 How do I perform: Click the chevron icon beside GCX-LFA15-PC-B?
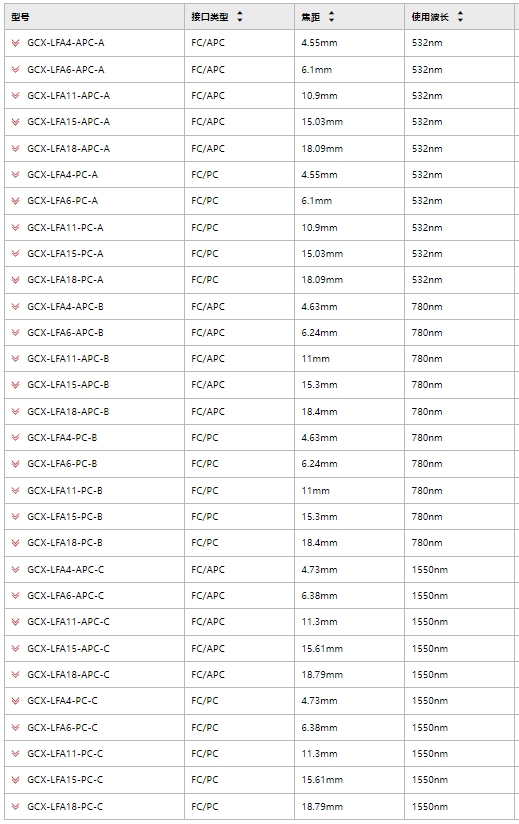[x=16, y=517]
